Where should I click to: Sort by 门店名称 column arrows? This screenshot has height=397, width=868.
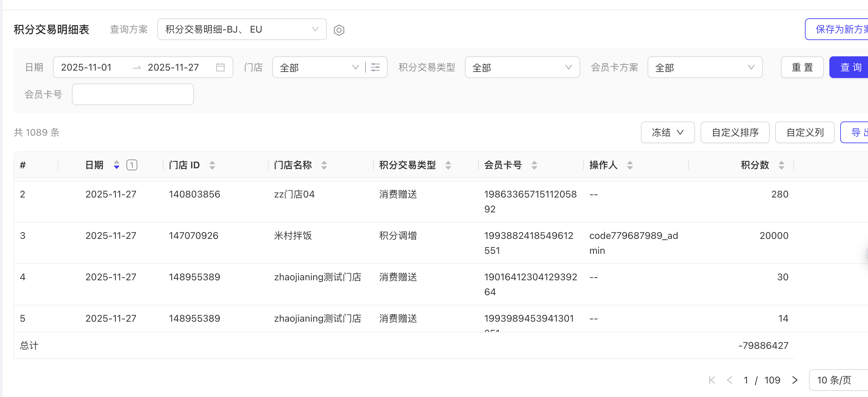324,165
